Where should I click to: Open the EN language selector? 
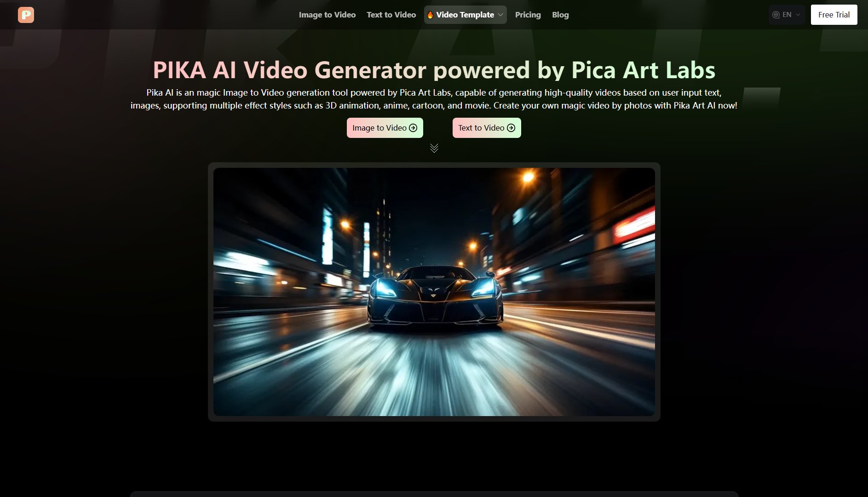[x=787, y=15]
